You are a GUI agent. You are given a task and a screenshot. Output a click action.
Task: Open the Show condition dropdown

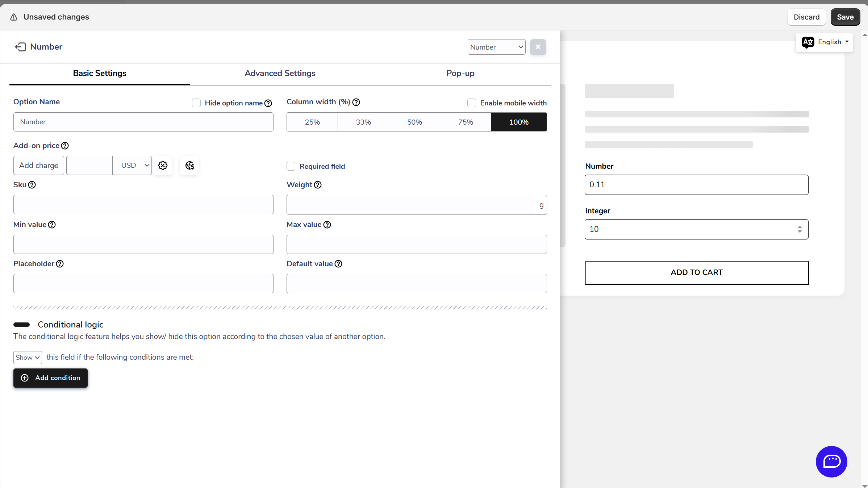pos(28,358)
